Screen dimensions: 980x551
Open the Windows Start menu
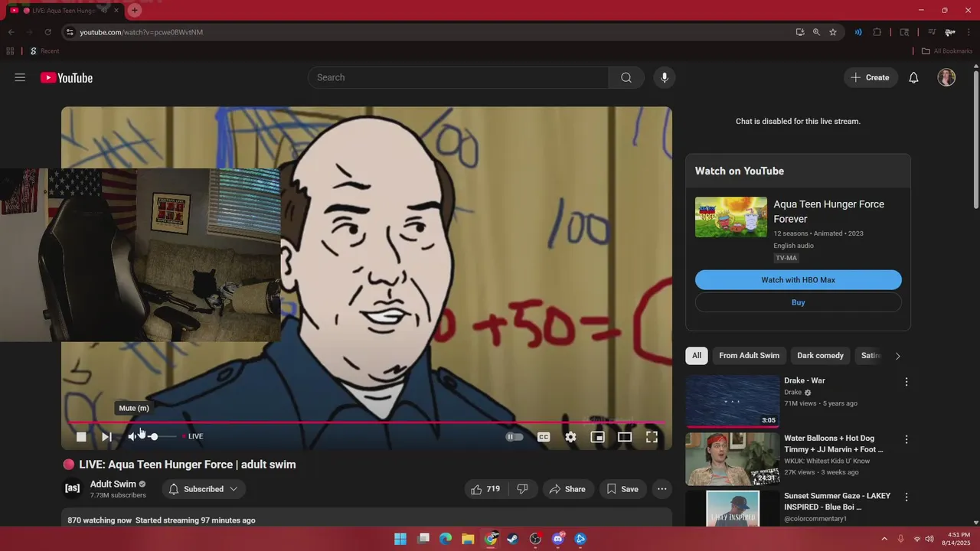[400, 539]
